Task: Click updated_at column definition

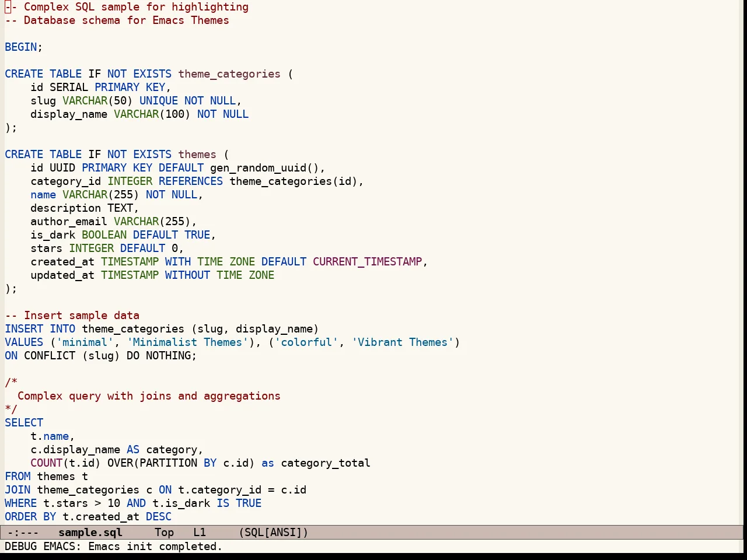Action: pyautogui.click(x=152, y=275)
